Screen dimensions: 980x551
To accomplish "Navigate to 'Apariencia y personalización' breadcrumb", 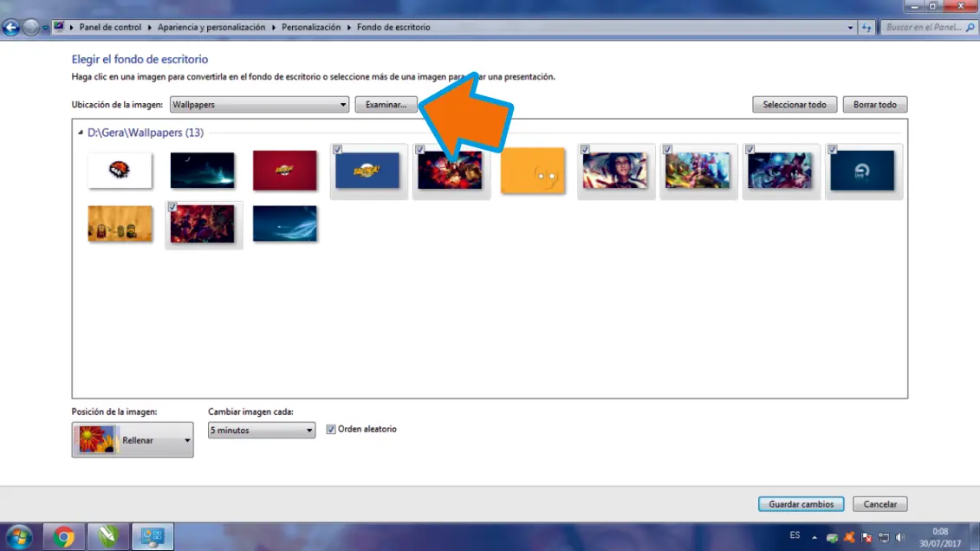I will coord(211,28).
